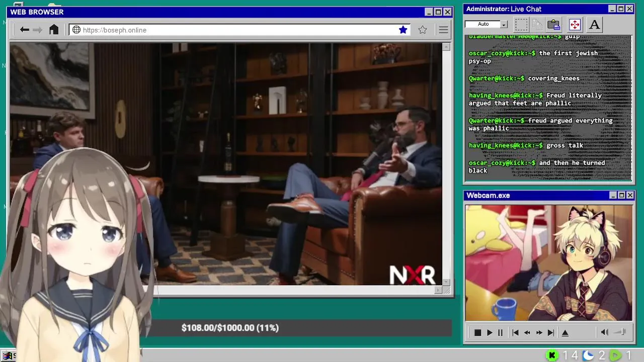Minimize the Webcam.exe window
Viewport: 644px width, 362px height.
click(613, 195)
